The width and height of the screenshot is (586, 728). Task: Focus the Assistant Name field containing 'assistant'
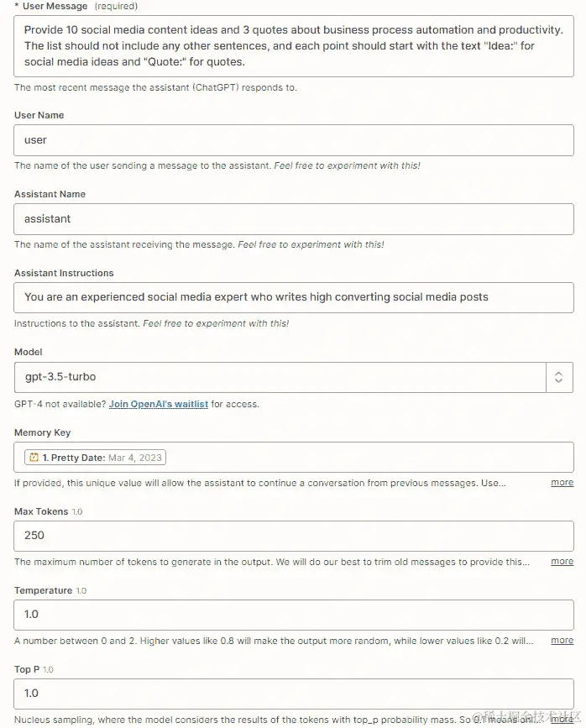pyautogui.click(x=294, y=218)
